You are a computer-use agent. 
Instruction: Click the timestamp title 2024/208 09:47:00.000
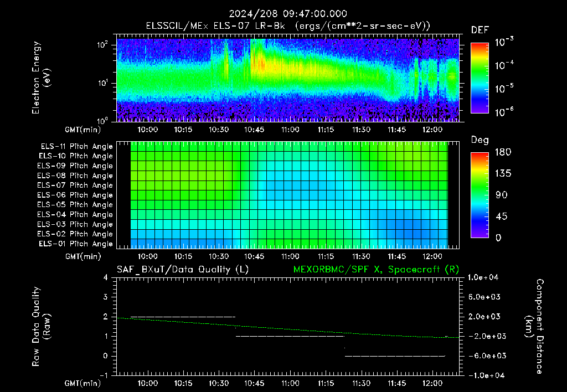[288, 14]
